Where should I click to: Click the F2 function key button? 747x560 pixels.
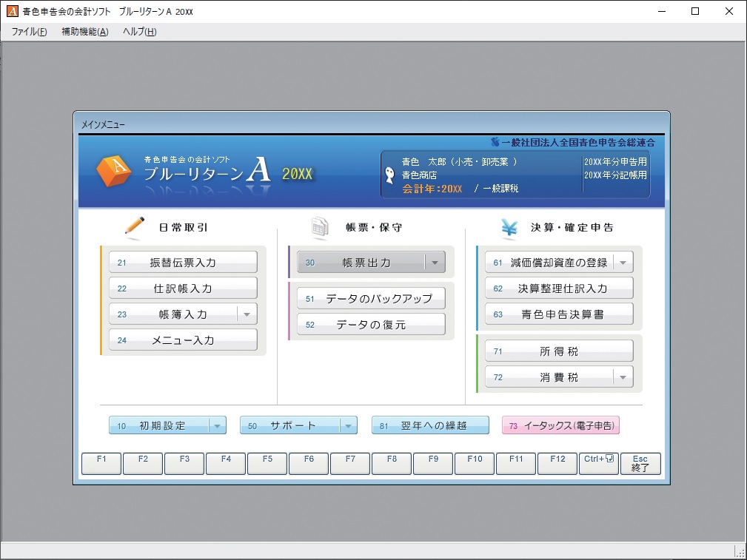tap(143, 463)
